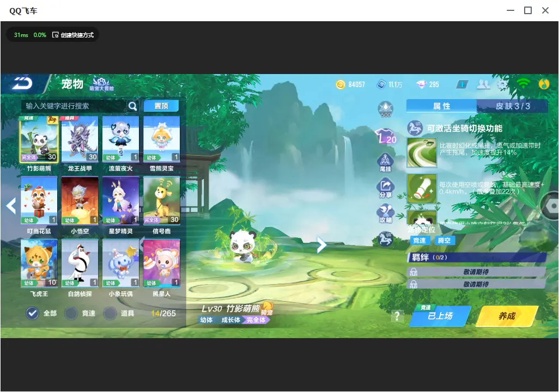Click the white next arrow beside the panda
This screenshot has height=392, width=559.
pos(321,245)
